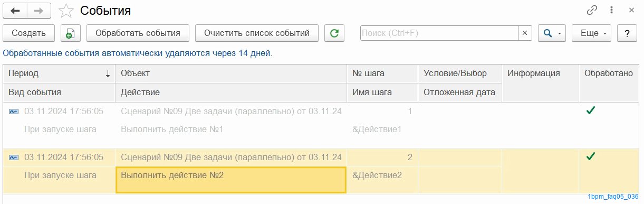The width and height of the screenshot is (644, 204).
Task: Copy link using the chain icon
Action: tap(592, 11)
